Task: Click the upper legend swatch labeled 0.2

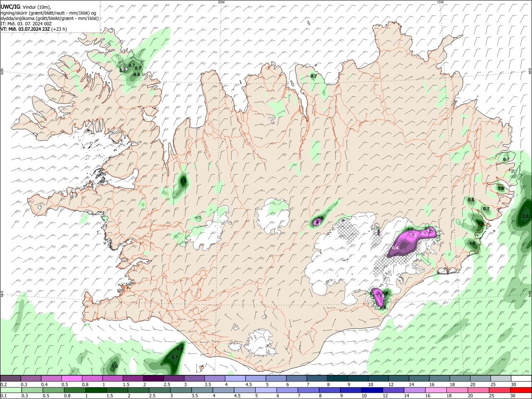Action: 10,379
